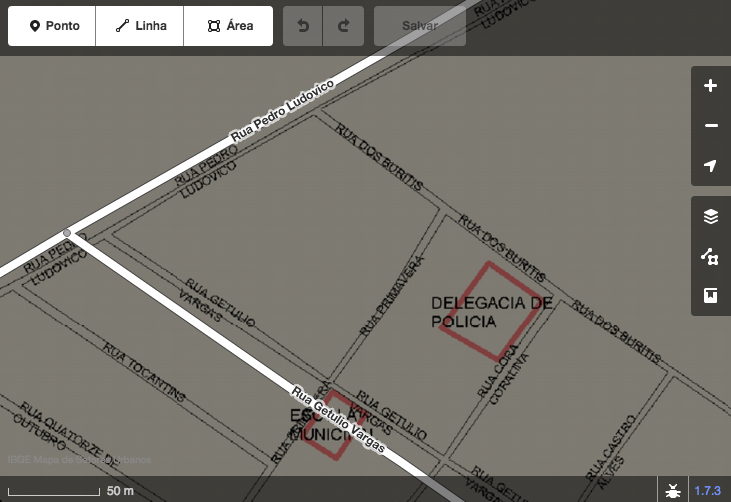
Task: Redo the last undone edit
Action: (x=344, y=26)
